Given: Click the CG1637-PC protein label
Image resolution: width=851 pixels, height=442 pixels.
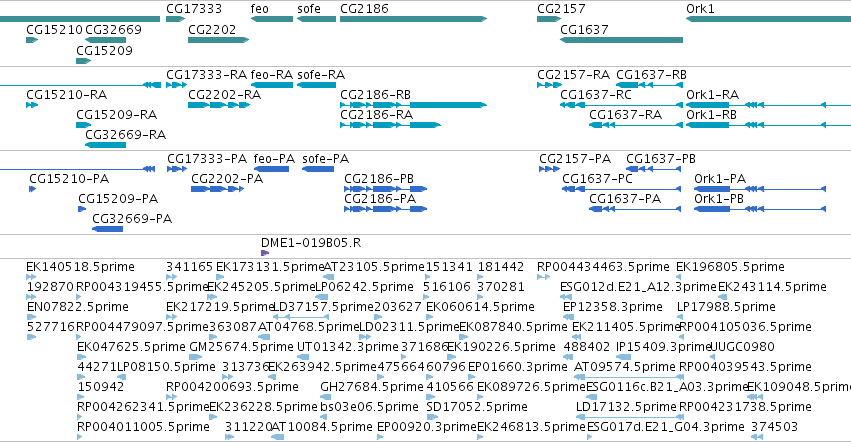Looking at the screenshot, I should (x=598, y=179).
